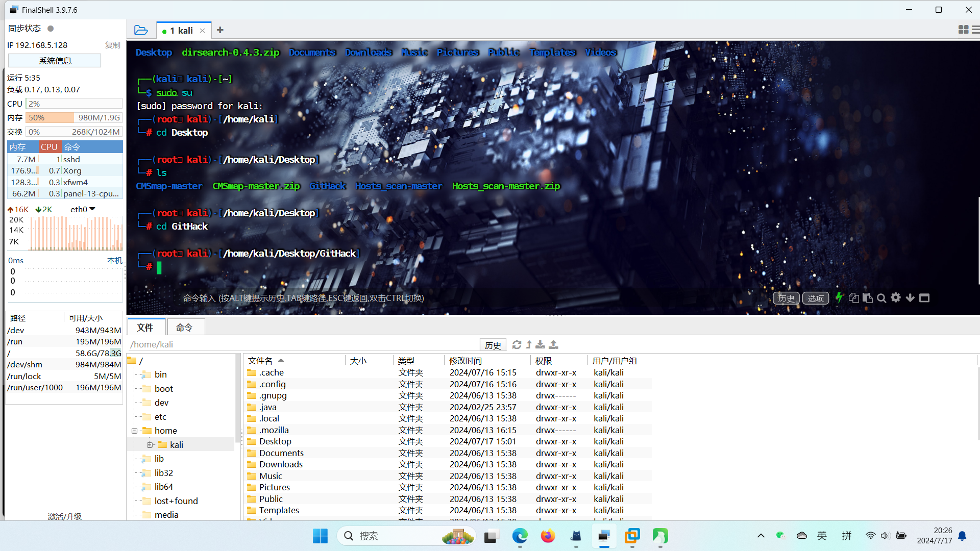Image resolution: width=980 pixels, height=551 pixels.
Task: Click the 选项 button in terminal
Action: click(815, 298)
